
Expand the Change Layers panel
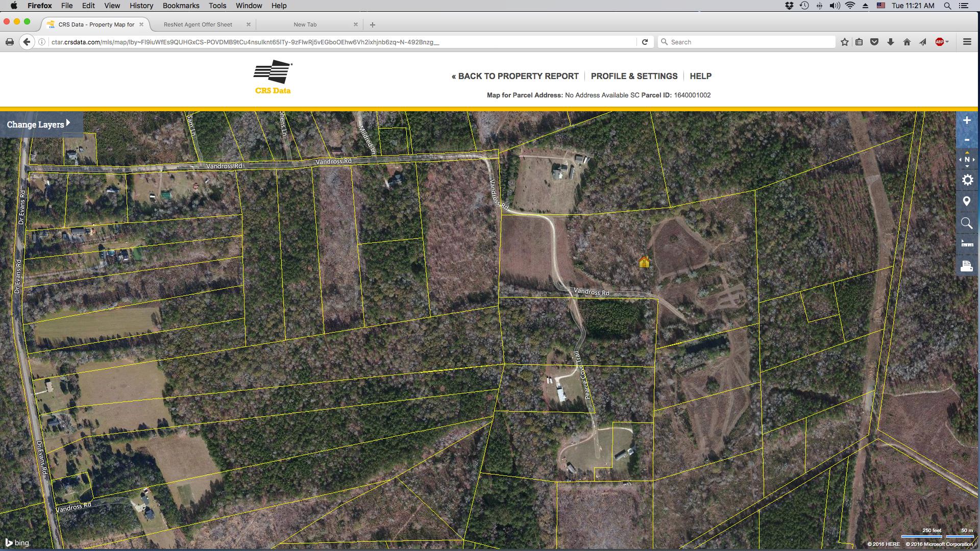39,124
